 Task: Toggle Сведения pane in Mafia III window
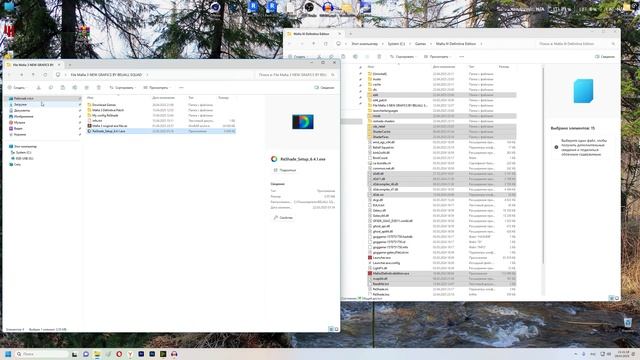605,57
